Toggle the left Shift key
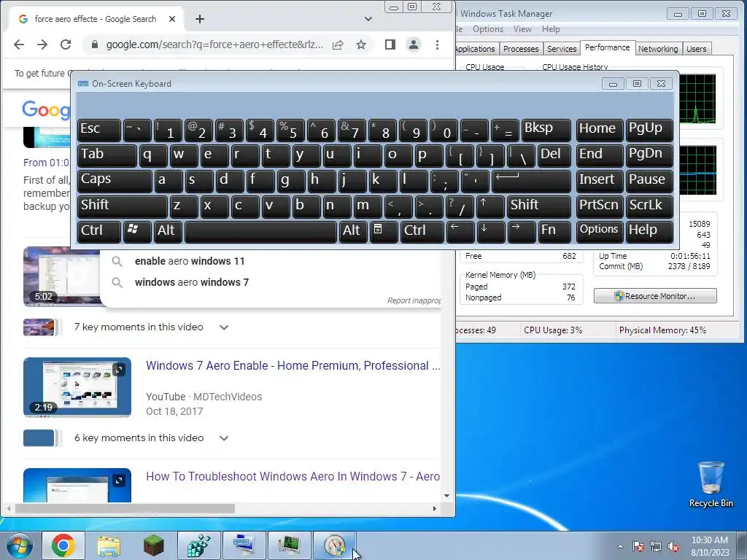 tap(122, 206)
